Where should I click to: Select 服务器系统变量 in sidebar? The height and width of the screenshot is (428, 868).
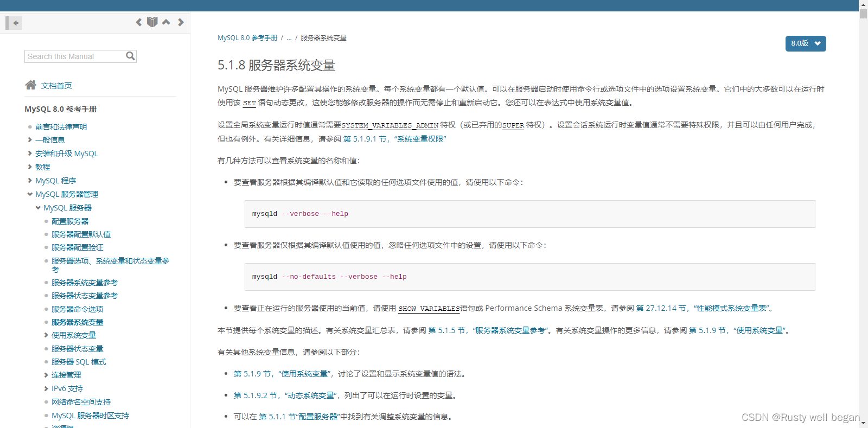tap(77, 322)
